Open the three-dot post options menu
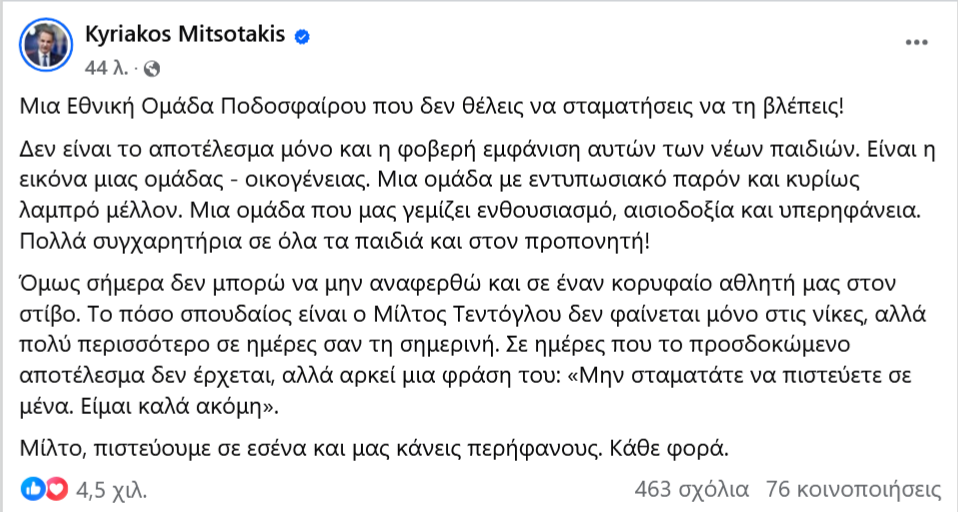958x512 pixels. [916, 43]
